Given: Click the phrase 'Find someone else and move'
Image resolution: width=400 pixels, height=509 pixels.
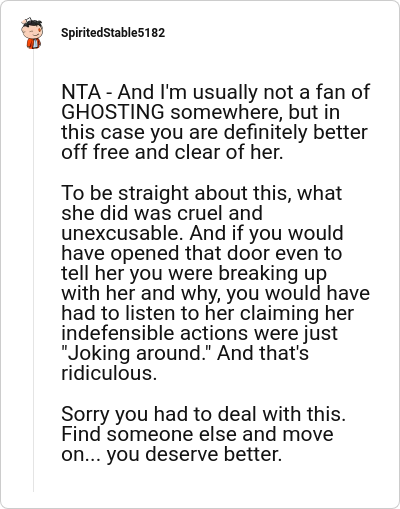Looking at the screenshot, I should click(197, 434).
